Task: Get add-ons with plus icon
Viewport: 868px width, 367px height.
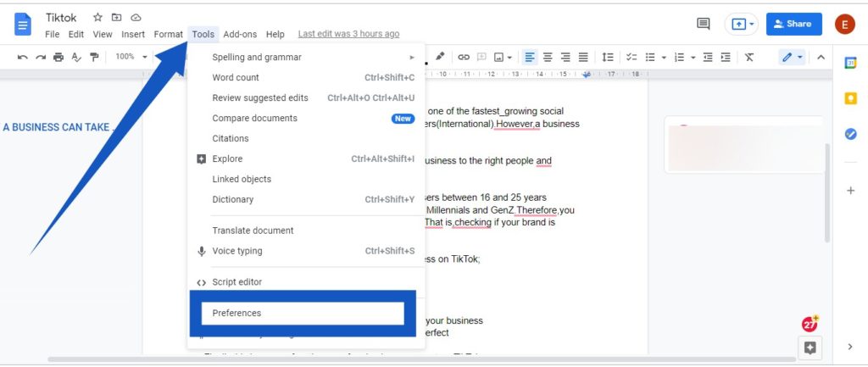Action: (x=851, y=191)
